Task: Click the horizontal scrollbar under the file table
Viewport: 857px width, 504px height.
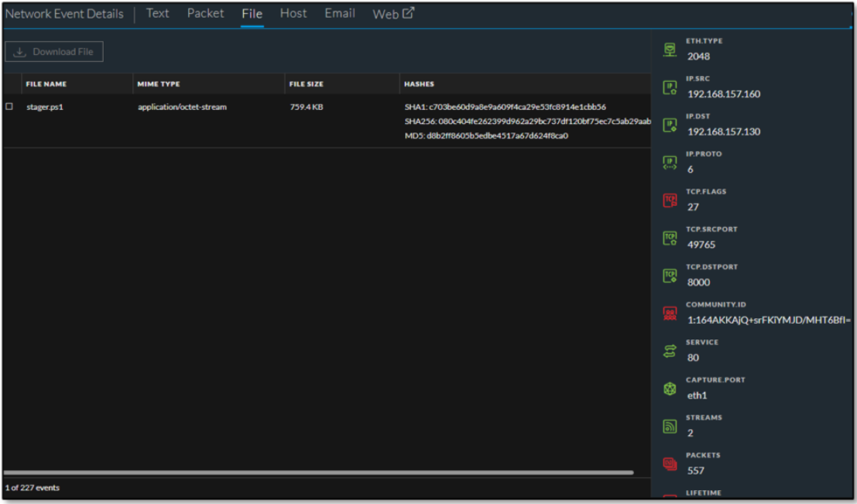Action: 317,472
